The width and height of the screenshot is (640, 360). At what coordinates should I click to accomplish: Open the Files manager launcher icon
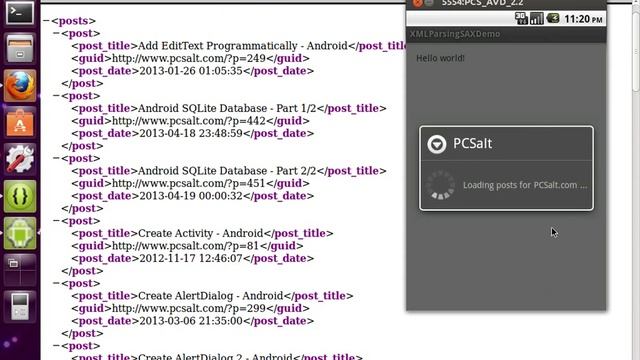[x=20, y=48]
